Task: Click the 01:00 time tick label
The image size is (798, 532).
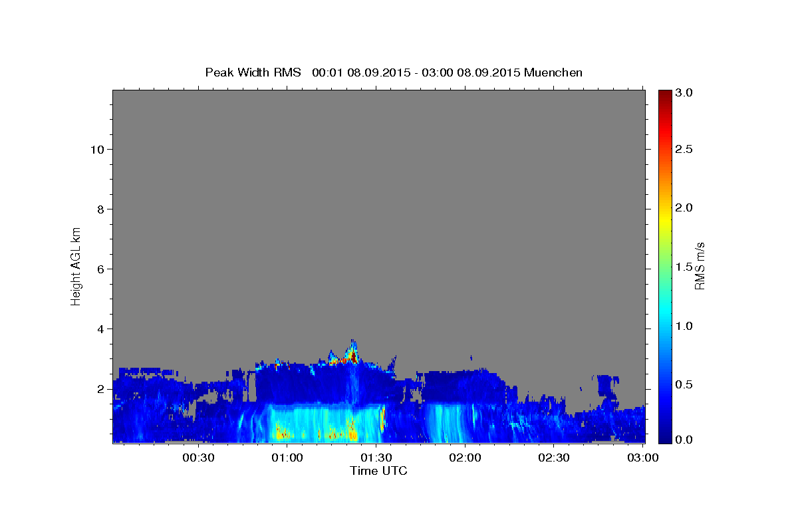Action: 287,458
